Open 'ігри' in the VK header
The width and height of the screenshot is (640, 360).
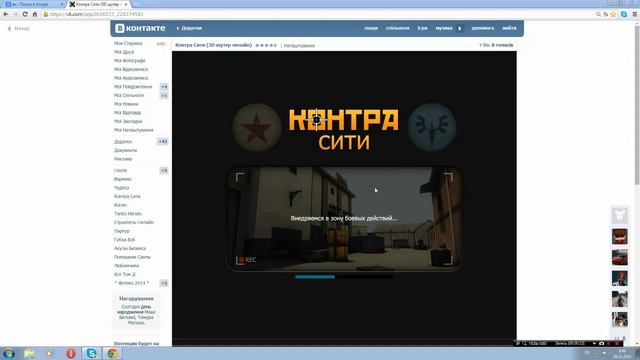[422, 28]
